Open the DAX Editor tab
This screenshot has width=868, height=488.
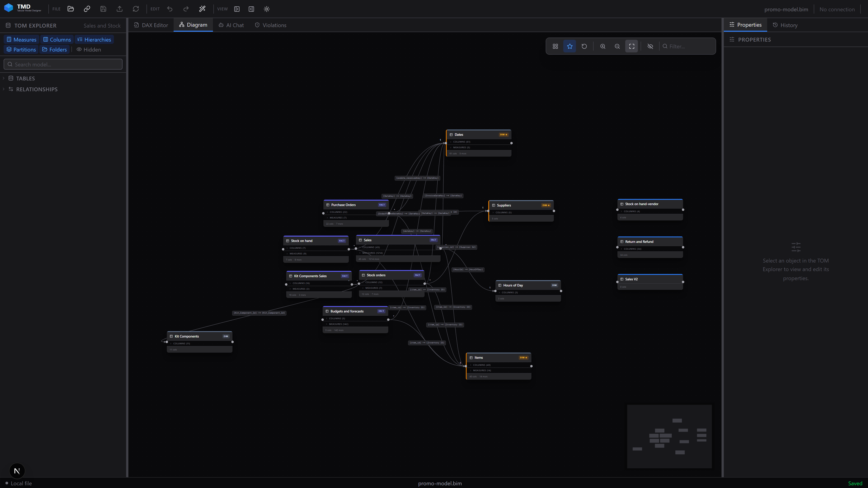pyautogui.click(x=151, y=25)
